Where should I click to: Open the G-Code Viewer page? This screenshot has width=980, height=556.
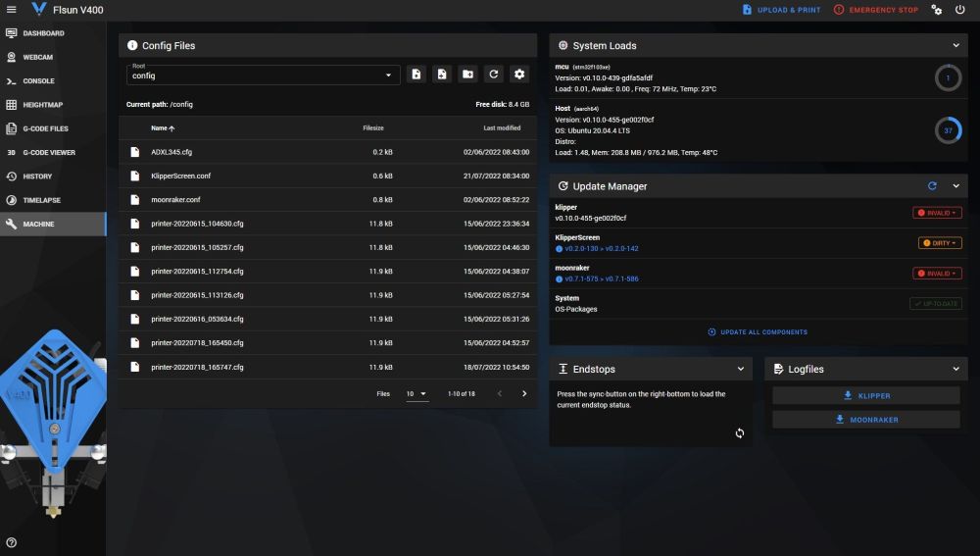[53, 152]
